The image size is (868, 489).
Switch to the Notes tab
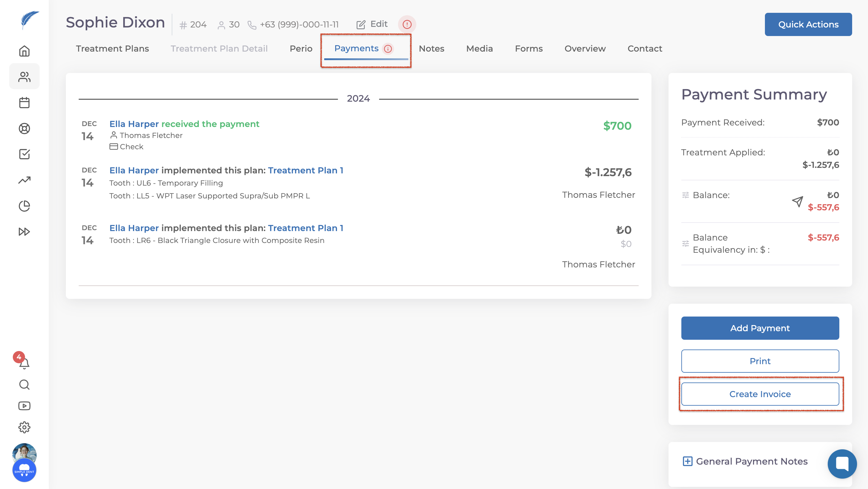coord(431,49)
